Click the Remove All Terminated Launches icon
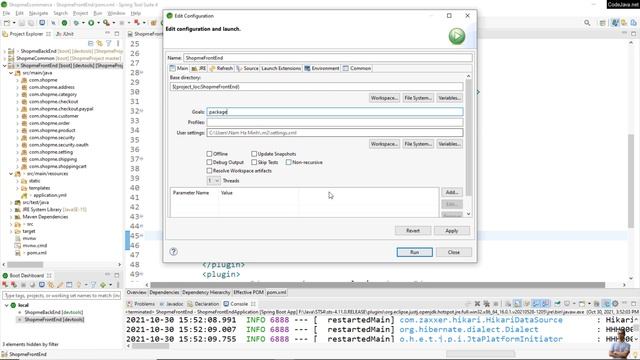The image size is (640, 360). point(486,304)
